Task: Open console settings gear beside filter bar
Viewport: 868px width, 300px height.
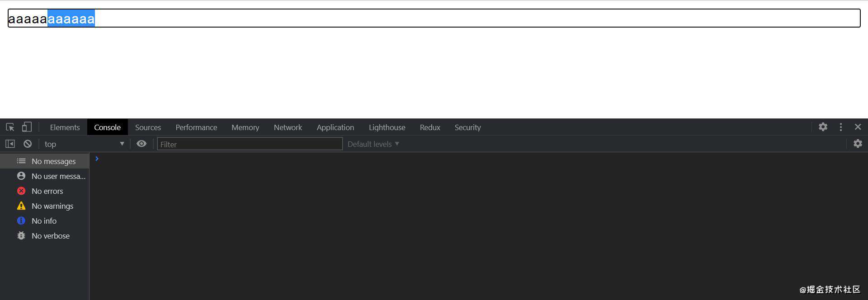Action: point(858,144)
